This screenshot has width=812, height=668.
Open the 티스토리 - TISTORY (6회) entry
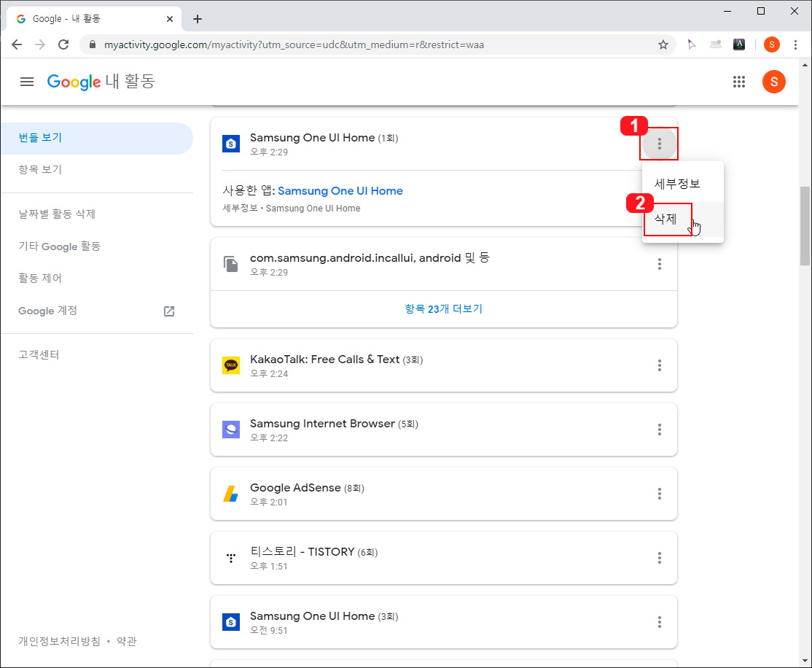click(x=314, y=552)
